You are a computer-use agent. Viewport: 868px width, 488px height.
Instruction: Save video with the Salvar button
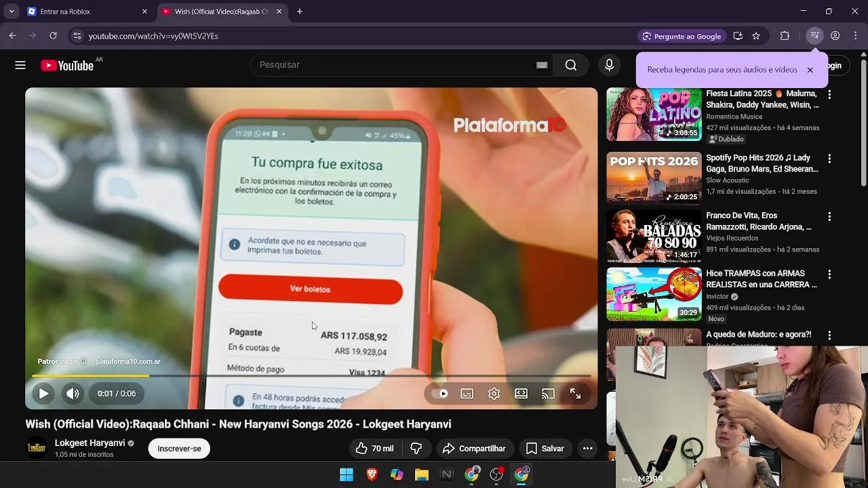(545, 449)
